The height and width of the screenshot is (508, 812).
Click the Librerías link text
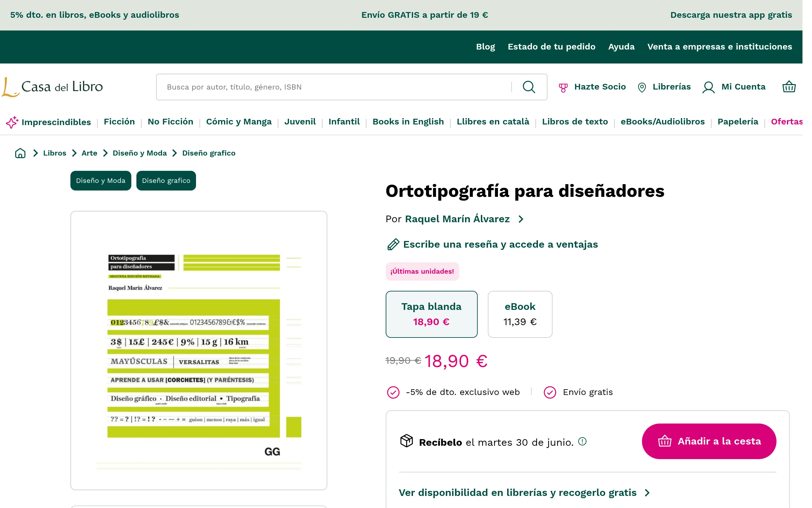(671, 87)
